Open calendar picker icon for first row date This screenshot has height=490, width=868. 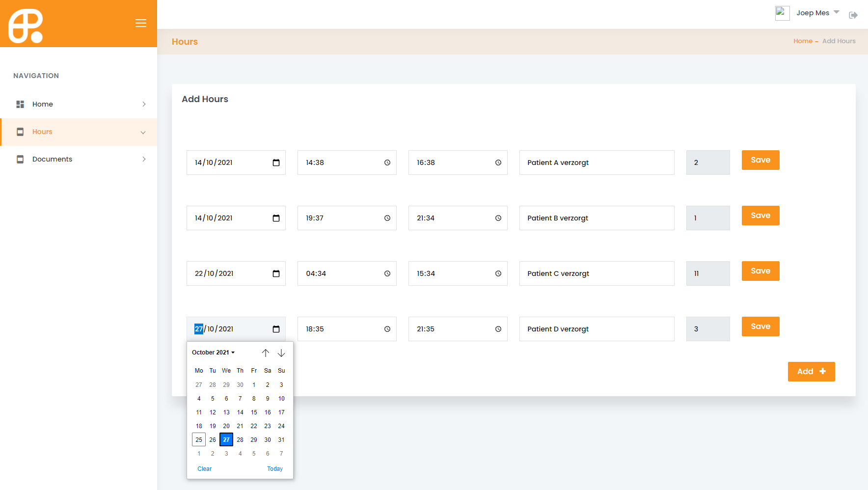tap(276, 163)
